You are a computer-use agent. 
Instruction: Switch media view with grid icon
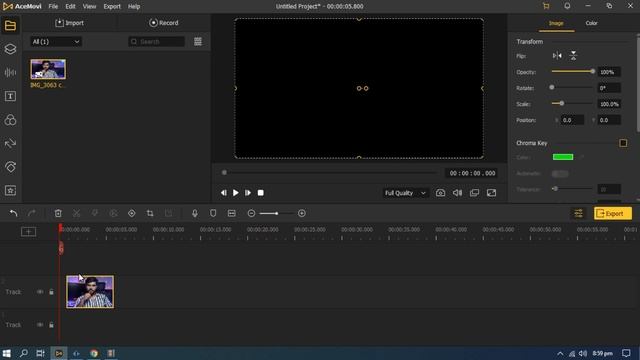tap(198, 42)
